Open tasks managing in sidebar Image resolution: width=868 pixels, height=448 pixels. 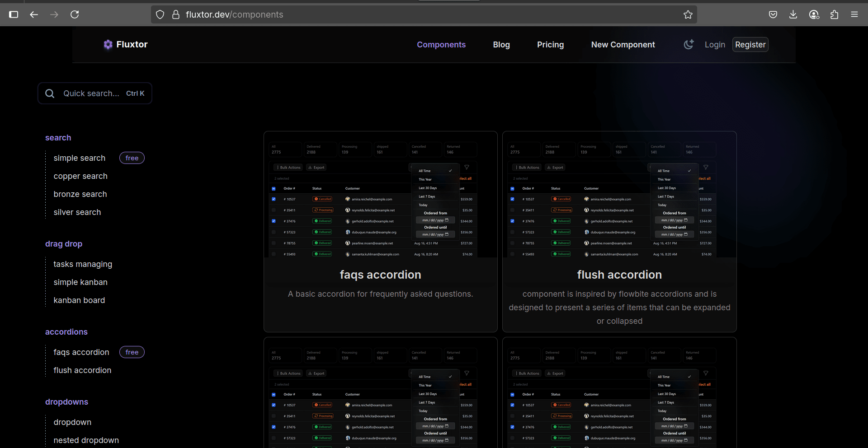83,264
